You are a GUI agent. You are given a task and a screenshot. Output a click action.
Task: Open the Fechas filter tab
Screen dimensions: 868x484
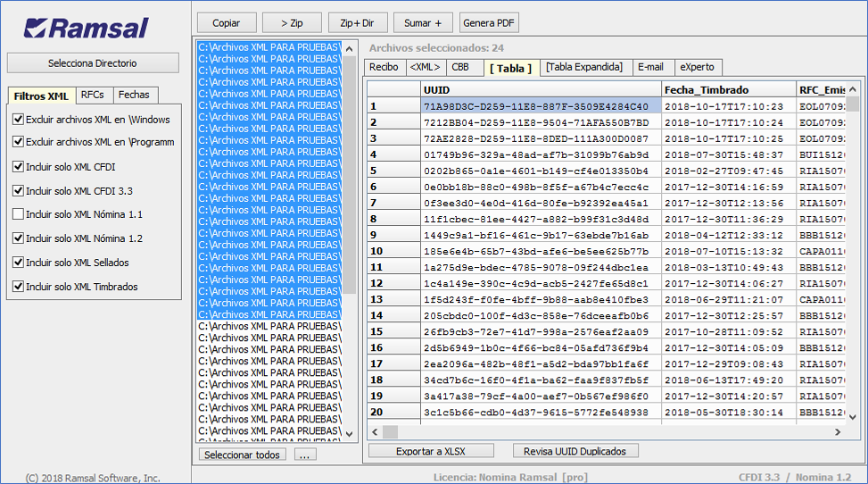pyautogui.click(x=134, y=95)
